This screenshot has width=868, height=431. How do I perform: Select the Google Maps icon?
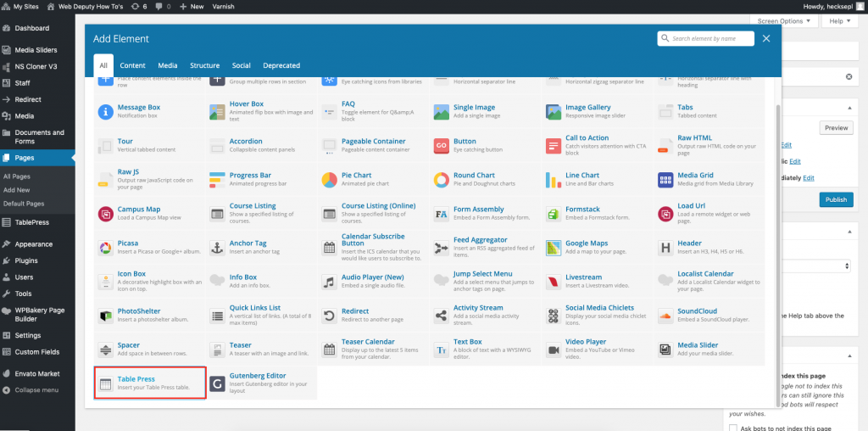click(x=554, y=247)
